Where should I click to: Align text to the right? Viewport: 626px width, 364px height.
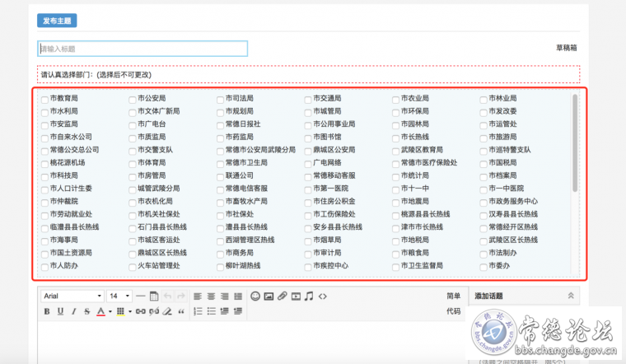click(225, 296)
